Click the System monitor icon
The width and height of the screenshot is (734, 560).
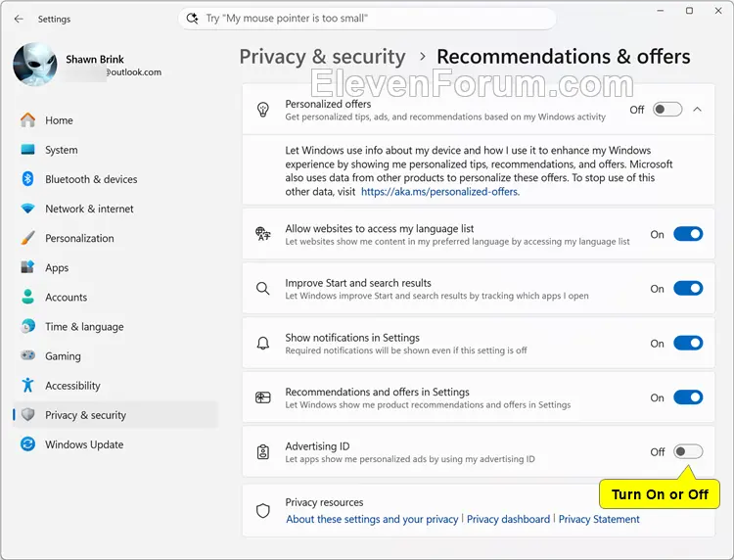tap(28, 150)
